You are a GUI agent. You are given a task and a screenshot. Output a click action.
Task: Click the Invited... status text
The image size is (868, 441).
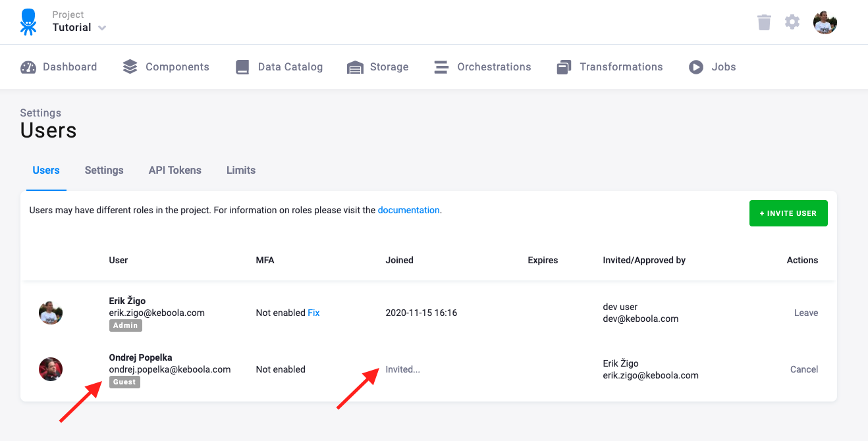pos(402,369)
